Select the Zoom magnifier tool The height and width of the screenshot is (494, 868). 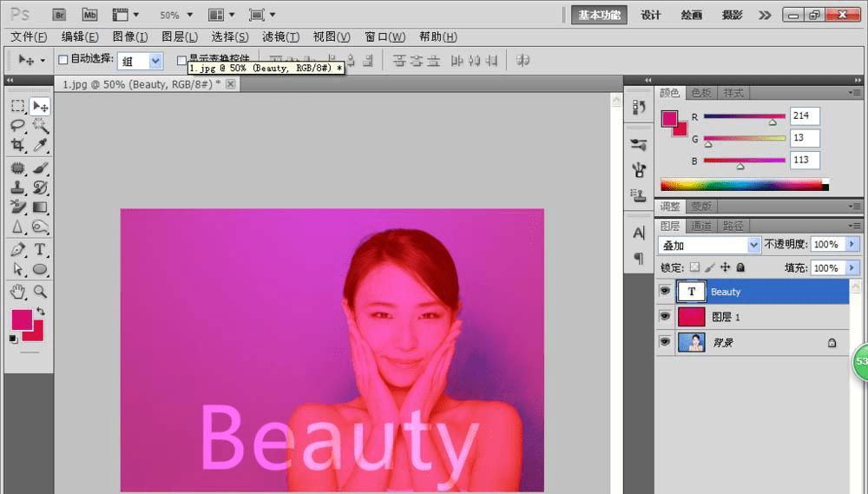[x=40, y=292]
